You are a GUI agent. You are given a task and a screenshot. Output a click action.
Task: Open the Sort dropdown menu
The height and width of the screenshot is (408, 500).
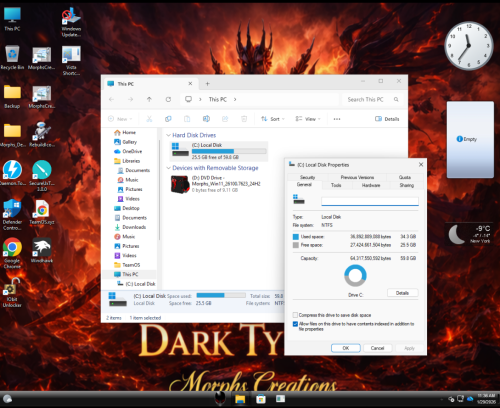tap(273, 119)
